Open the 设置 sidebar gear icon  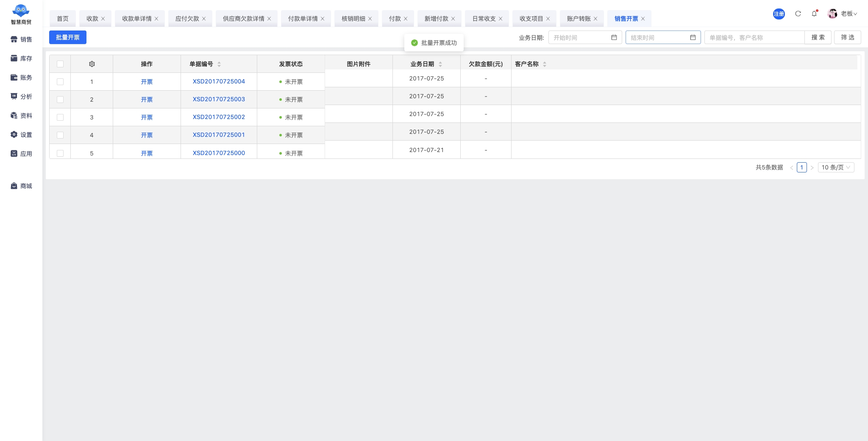coord(14,135)
